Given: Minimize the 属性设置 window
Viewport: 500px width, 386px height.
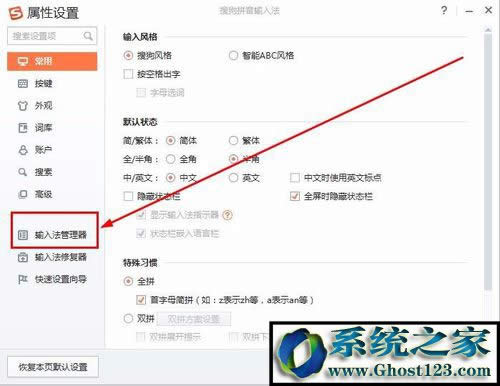Looking at the screenshot, I should pyautogui.click(x=469, y=11).
